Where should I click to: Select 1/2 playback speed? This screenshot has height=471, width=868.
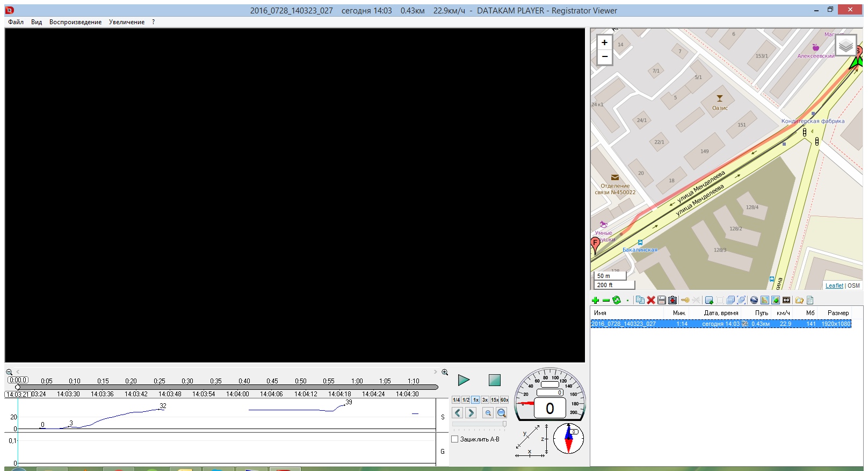click(466, 400)
